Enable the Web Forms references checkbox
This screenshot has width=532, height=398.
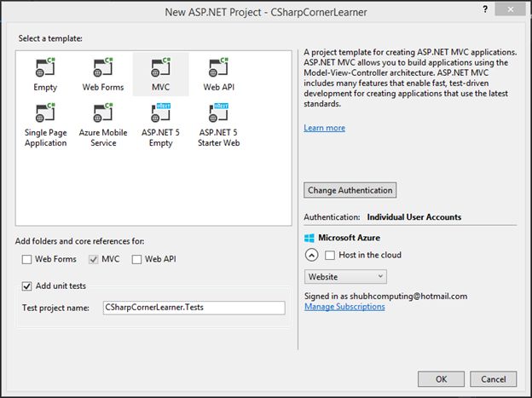[x=27, y=259]
